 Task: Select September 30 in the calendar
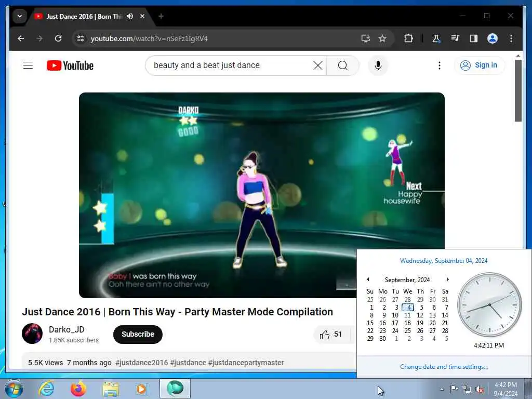(x=383, y=339)
